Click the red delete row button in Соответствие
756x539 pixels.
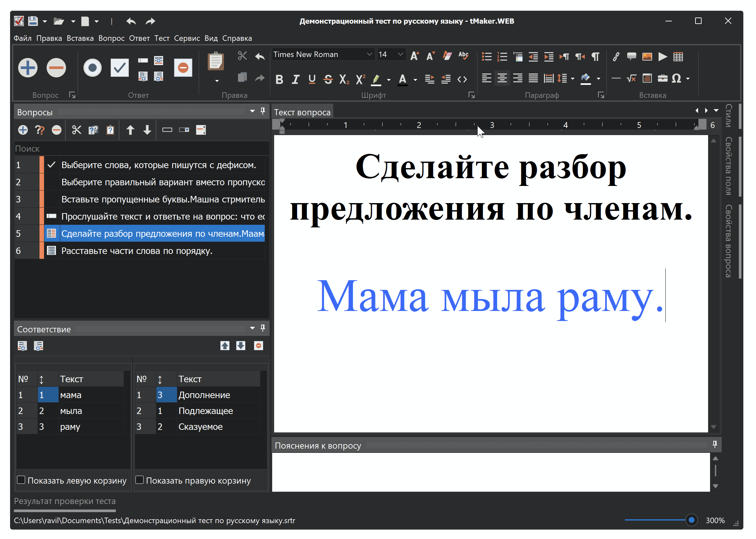259,346
